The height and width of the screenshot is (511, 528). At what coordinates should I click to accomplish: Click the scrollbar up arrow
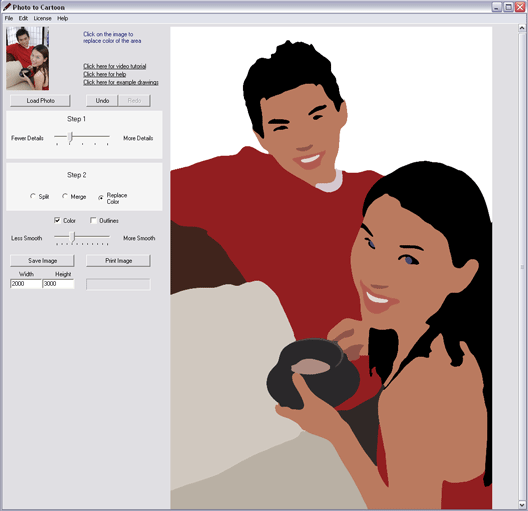point(522,28)
